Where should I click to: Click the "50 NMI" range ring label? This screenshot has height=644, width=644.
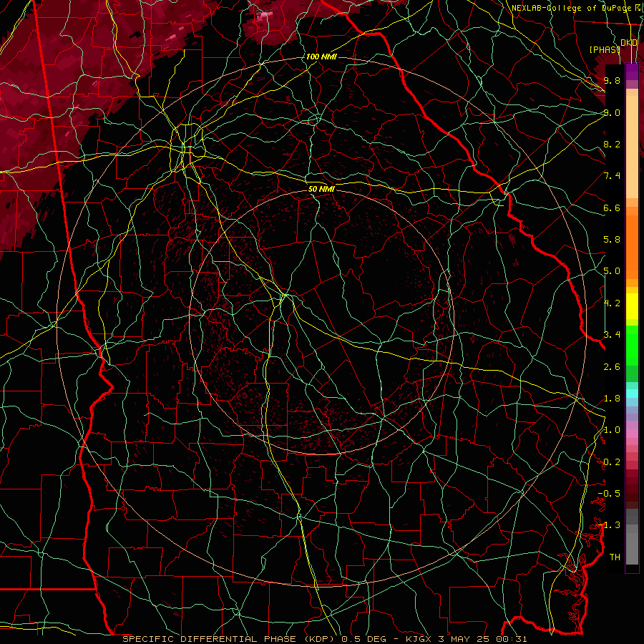click(x=321, y=189)
